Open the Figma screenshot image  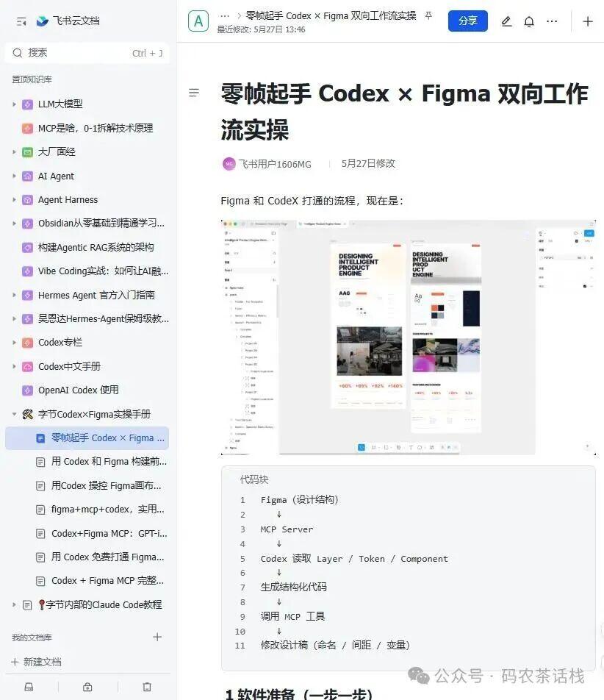(x=408, y=337)
